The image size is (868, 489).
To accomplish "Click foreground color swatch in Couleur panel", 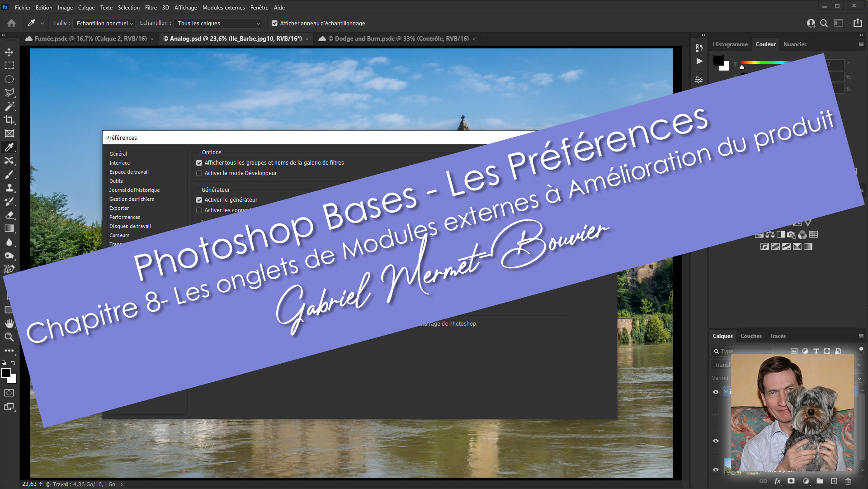I will (x=718, y=60).
